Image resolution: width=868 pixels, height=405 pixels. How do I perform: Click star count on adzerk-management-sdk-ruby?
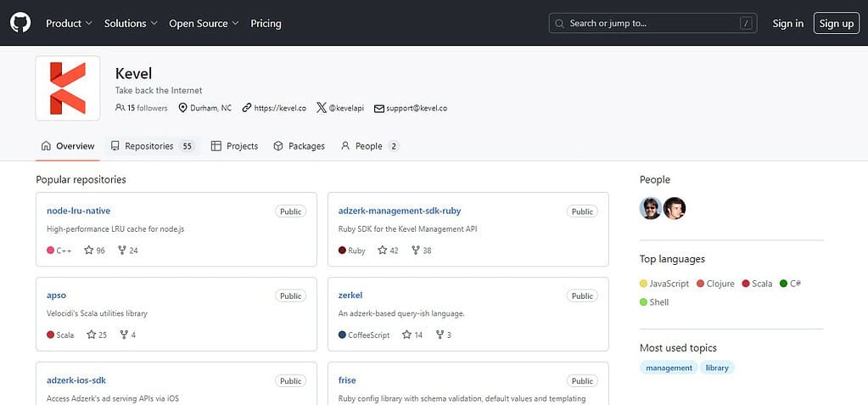pos(394,250)
